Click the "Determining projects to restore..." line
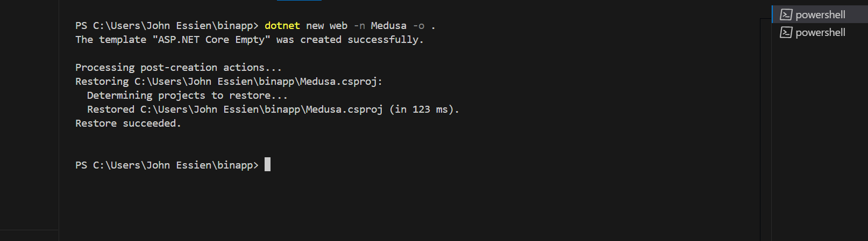Screen dimensions: 868x241 pos(187,96)
